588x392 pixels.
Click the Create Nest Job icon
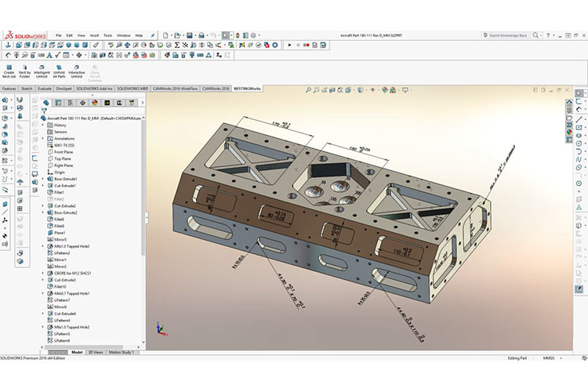tap(9, 67)
